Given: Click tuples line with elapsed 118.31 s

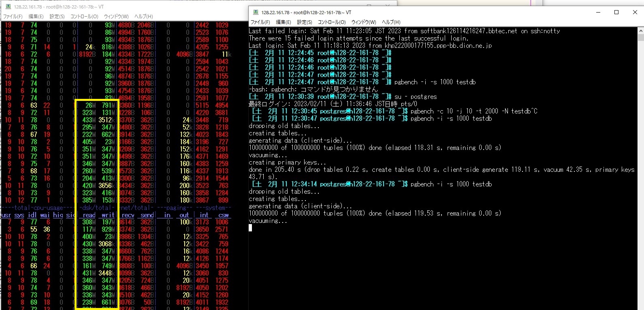Looking at the screenshot, I should [375, 148].
